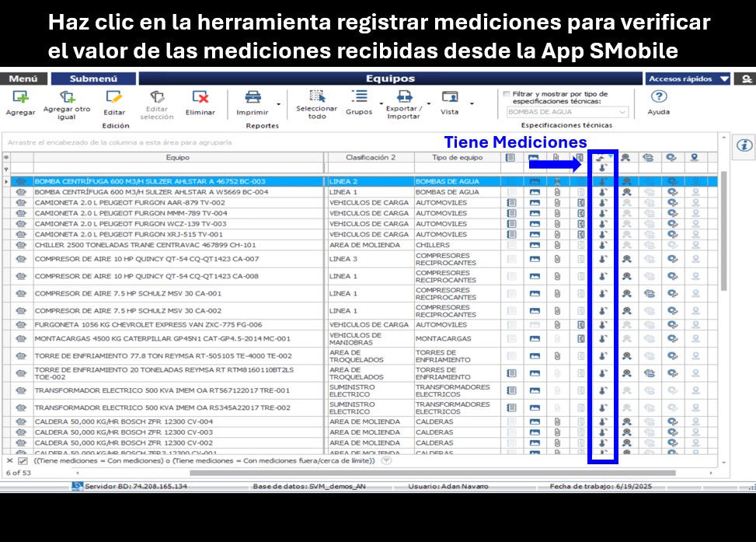This screenshot has height=542, width=756.
Task: Click location pin icon for MC-001 row
Action: pyautogui.click(x=695, y=339)
